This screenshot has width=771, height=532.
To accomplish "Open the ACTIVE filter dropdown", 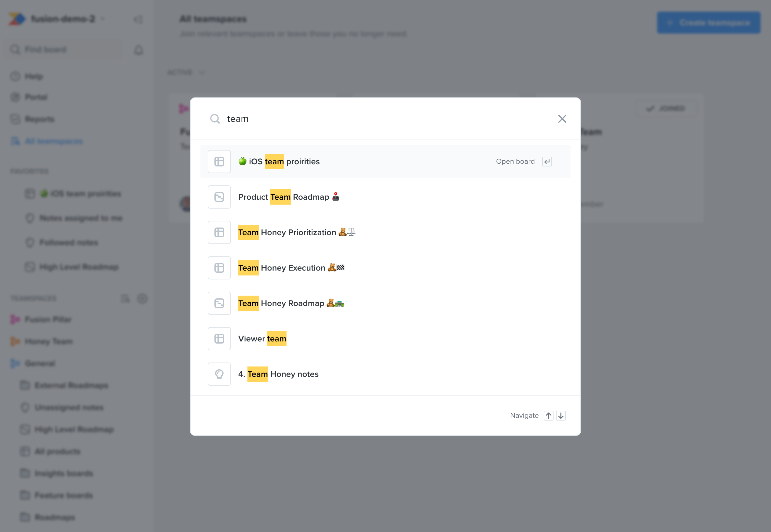I will [x=186, y=72].
